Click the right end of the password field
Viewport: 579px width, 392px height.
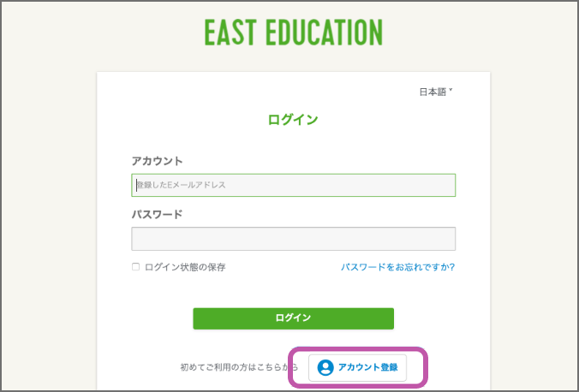[x=447, y=239]
